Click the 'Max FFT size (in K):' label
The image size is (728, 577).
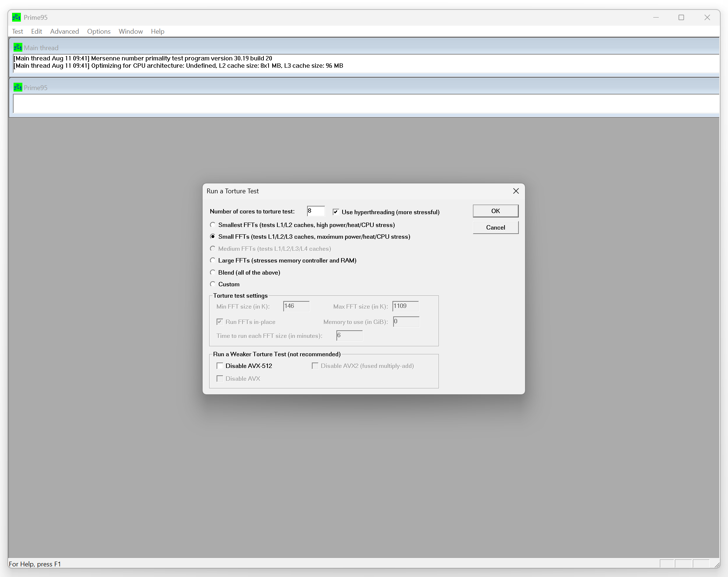361,307
